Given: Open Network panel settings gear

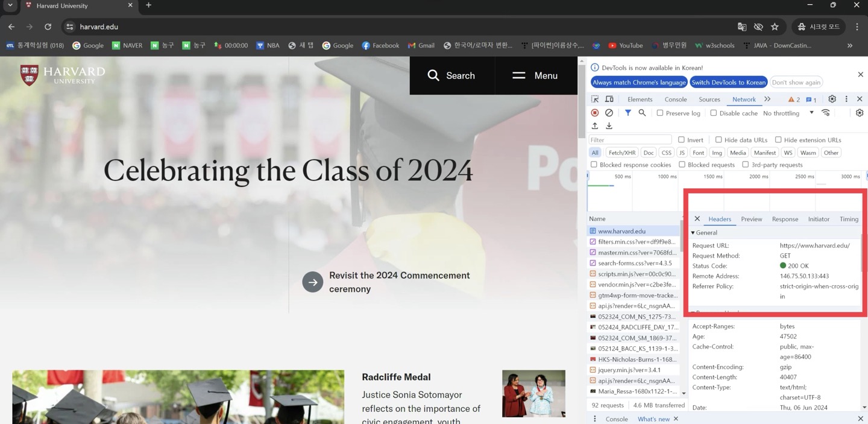Looking at the screenshot, I should (860, 113).
